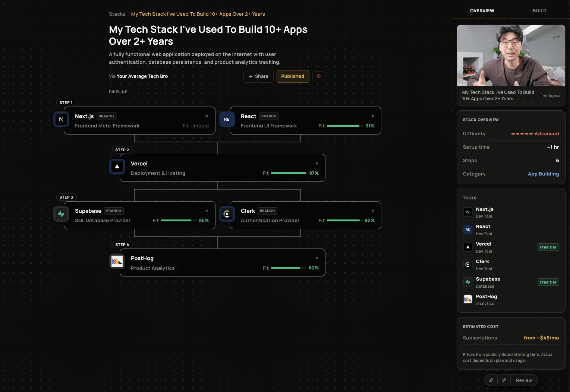
Task: Click the current stack title breadcrumb
Action: click(198, 14)
